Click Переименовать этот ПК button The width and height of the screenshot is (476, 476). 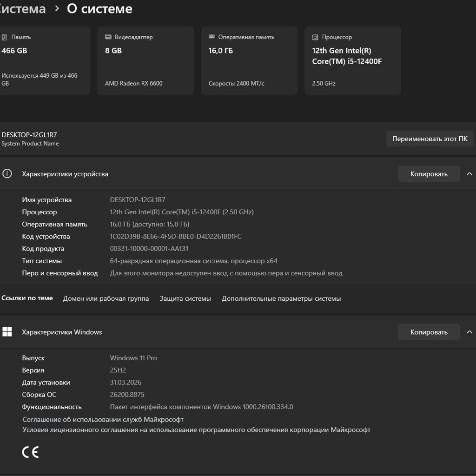point(430,139)
